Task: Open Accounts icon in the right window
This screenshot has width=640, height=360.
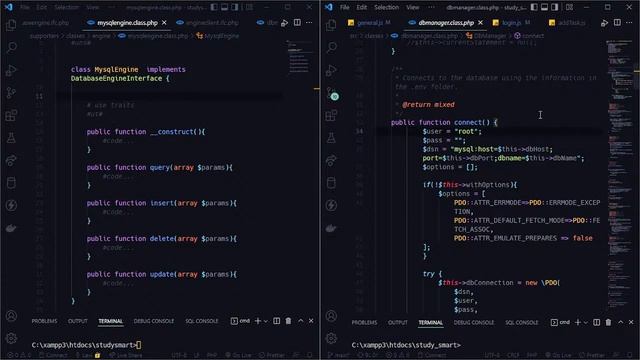Action: tap(331, 316)
